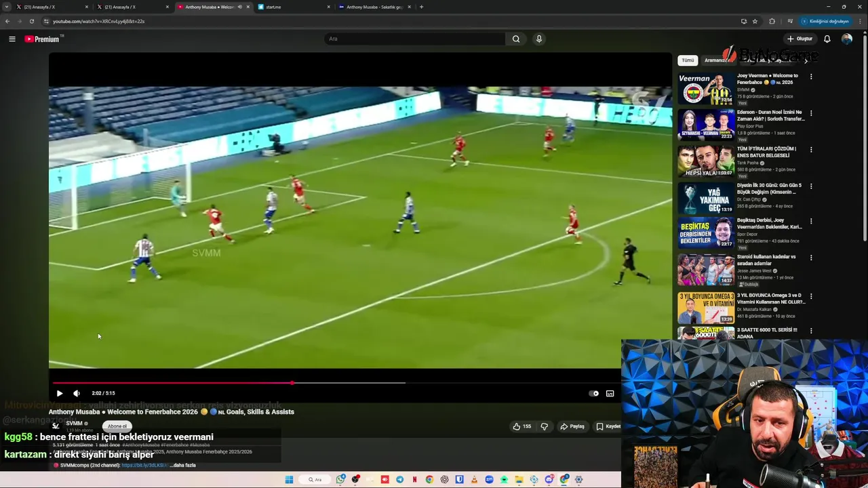This screenshot has width=868, height=488.
Task: Open the Ederson Duran Noel İzni video title
Action: [x=771, y=115]
